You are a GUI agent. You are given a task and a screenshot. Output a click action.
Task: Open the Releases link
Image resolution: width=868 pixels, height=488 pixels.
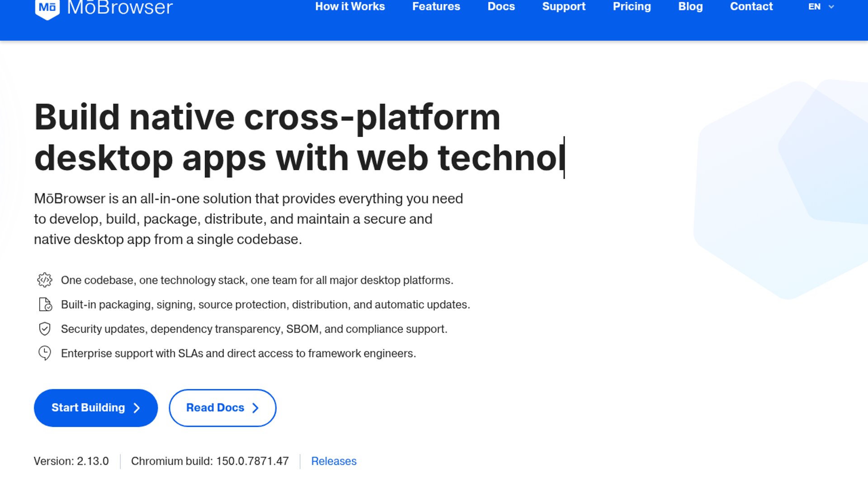point(334,461)
